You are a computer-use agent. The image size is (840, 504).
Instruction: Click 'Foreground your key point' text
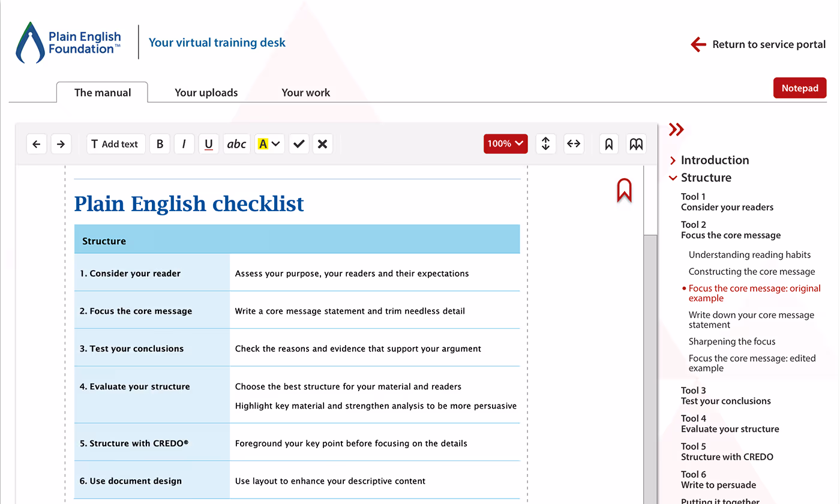(351, 443)
